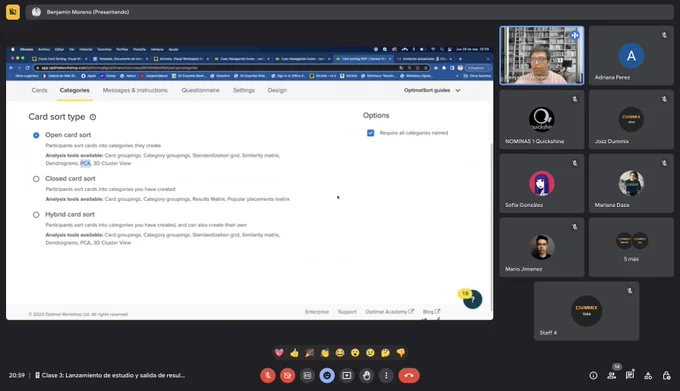Open the 5 más participants tile

[631, 247]
